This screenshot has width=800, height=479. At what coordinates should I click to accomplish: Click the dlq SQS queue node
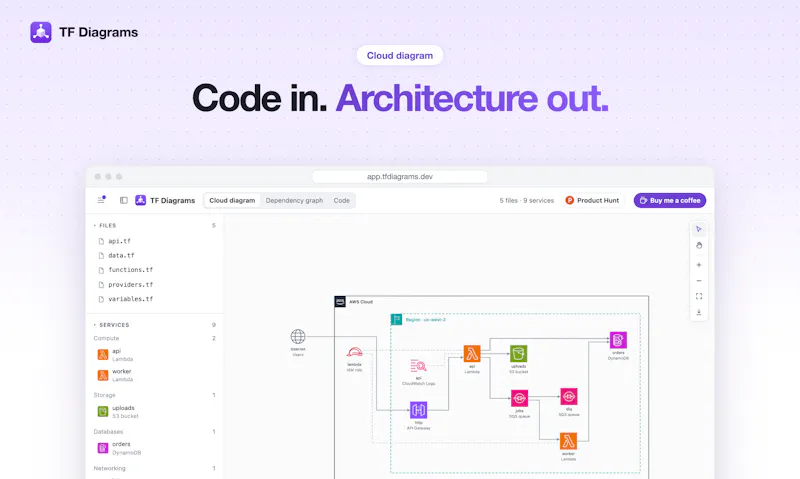(569, 396)
